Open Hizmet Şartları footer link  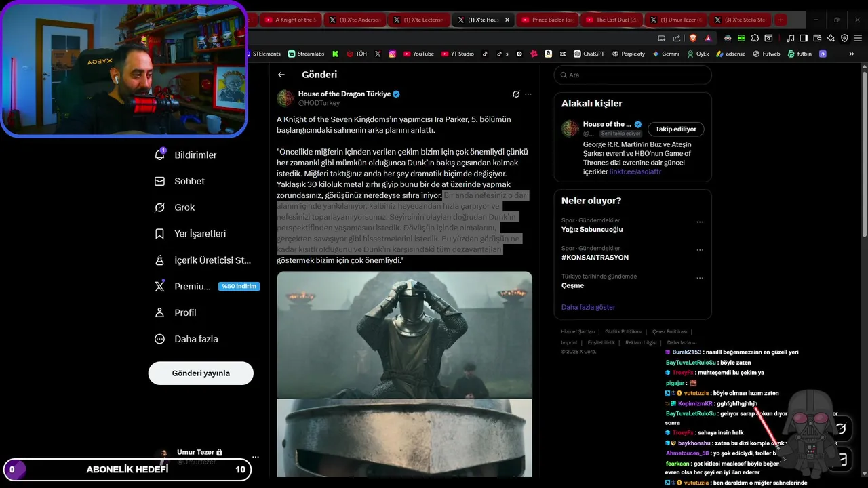click(578, 332)
